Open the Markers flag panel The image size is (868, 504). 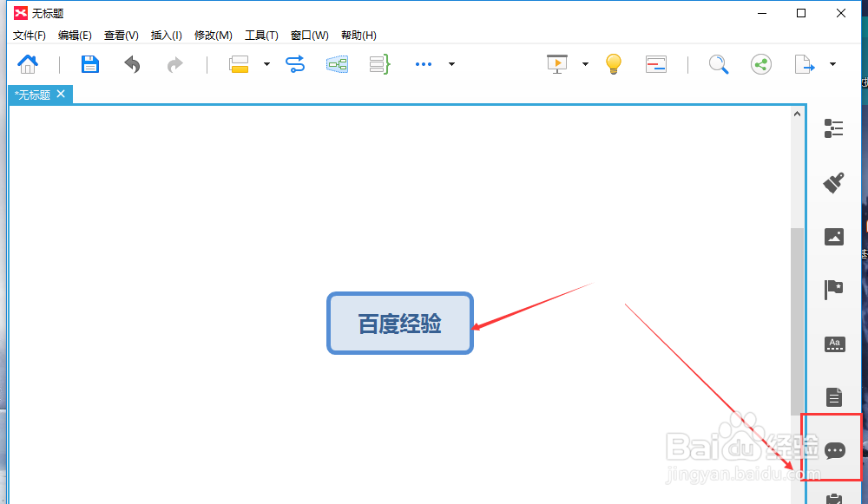[x=833, y=290]
